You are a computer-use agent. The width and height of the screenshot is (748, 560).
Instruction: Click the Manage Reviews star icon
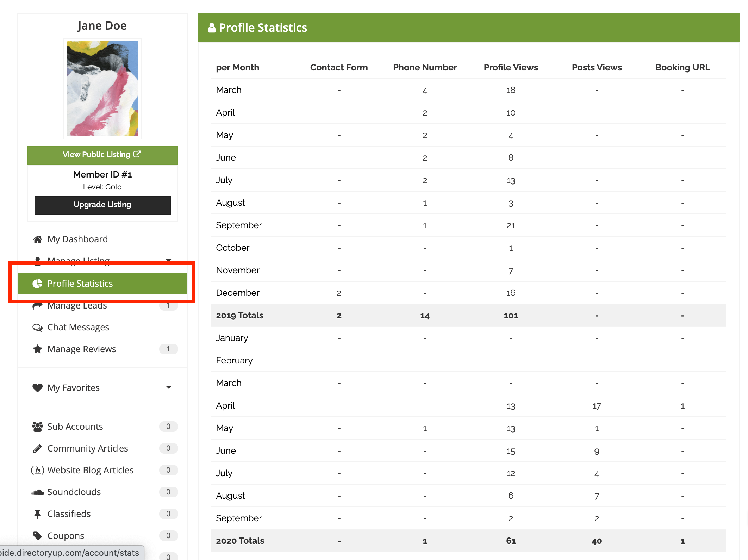[x=37, y=349]
